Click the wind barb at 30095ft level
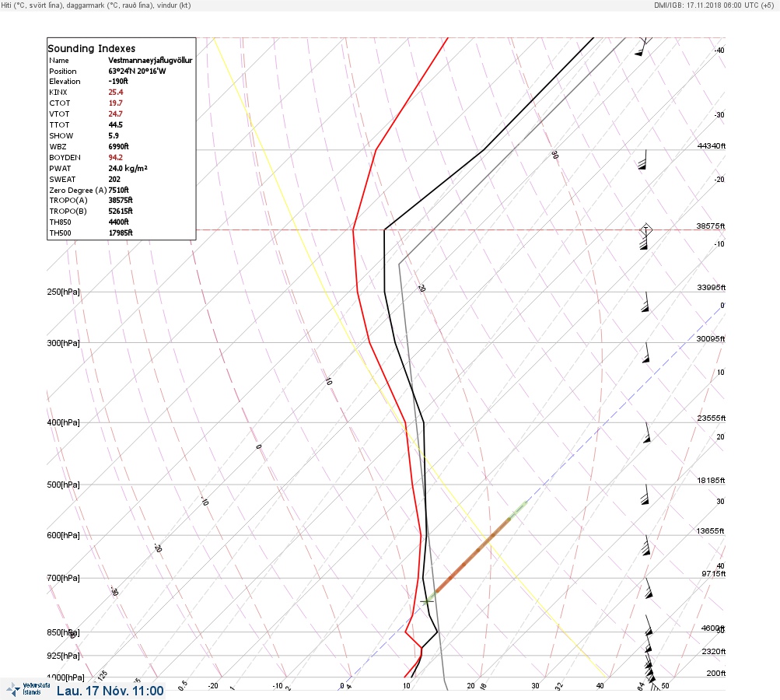The image size is (780, 700). (646, 353)
